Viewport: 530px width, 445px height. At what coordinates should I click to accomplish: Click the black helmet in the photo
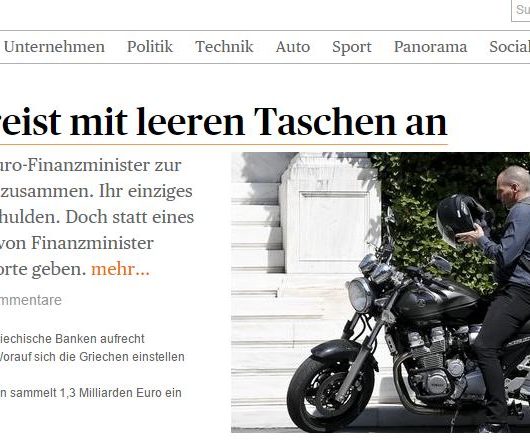click(x=458, y=220)
